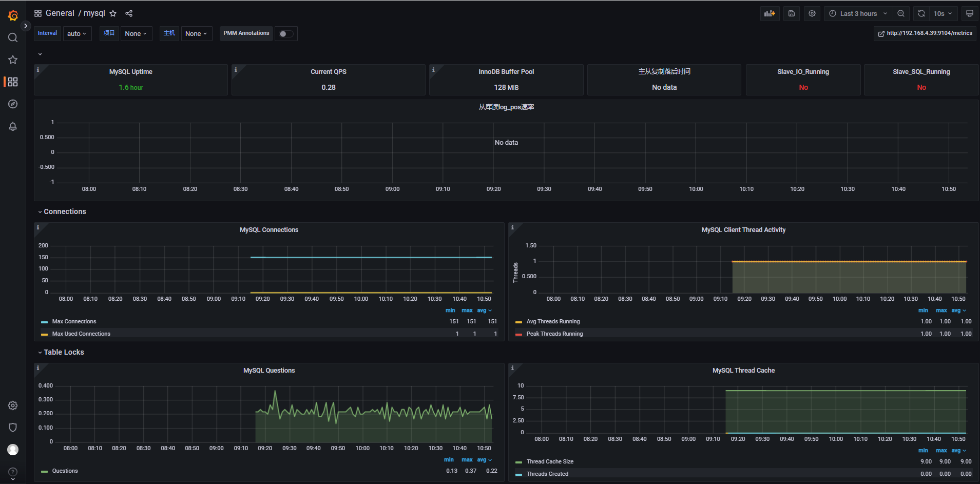Image resolution: width=980 pixels, height=484 pixels.
Task: Open the MySQL Questions panel title menu
Action: pyautogui.click(x=269, y=371)
